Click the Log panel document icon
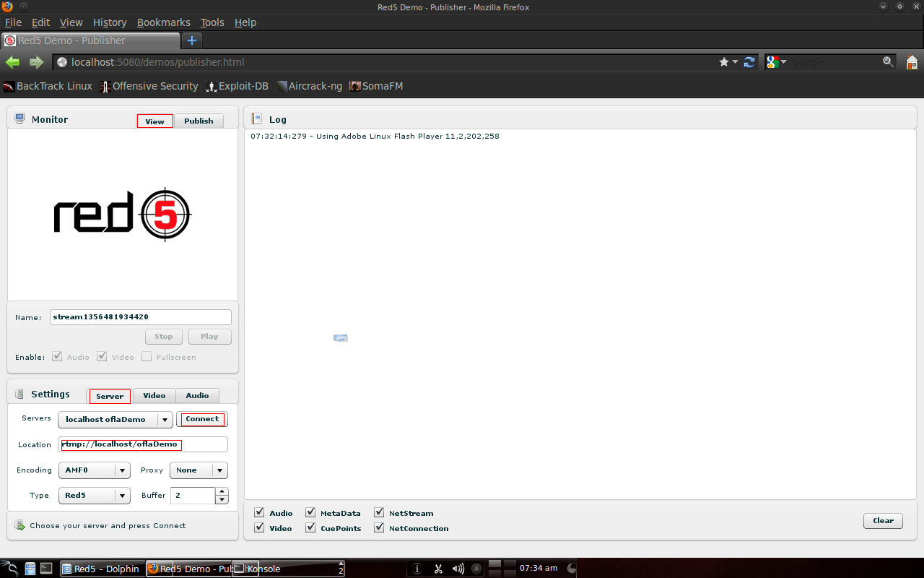924x578 pixels. pyautogui.click(x=257, y=119)
